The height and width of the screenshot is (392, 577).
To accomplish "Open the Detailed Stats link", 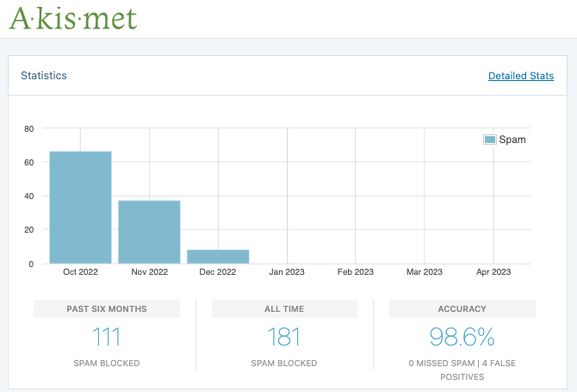I will pos(521,76).
